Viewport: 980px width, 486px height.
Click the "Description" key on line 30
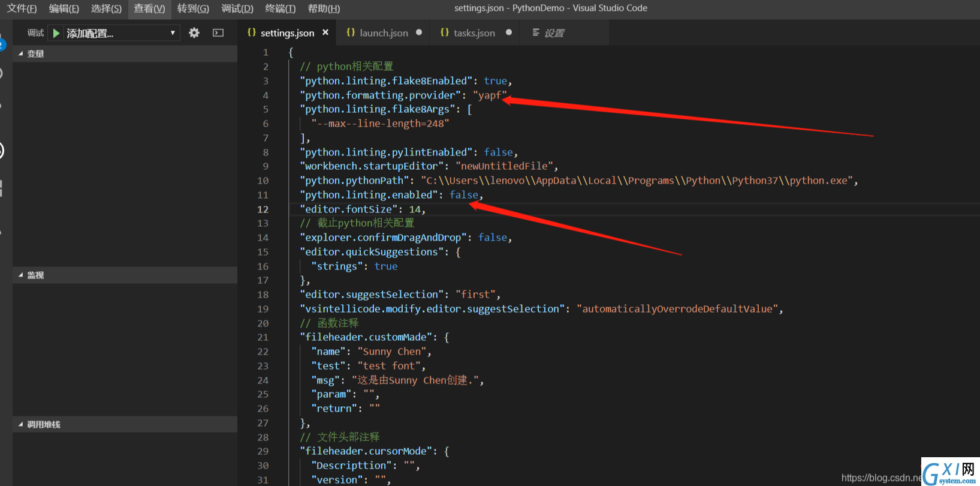pyautogui.click(x=351, y=466)
